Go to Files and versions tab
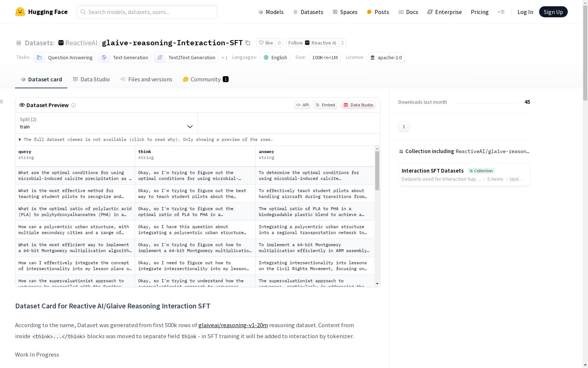This screenshot has height=368, width=588. pyautogui.click(x=146, y=79)
